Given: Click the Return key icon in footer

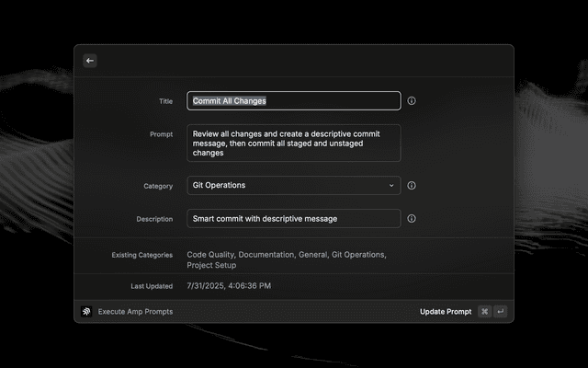Looking at the screenshot, I should click(x=501, y=312).
